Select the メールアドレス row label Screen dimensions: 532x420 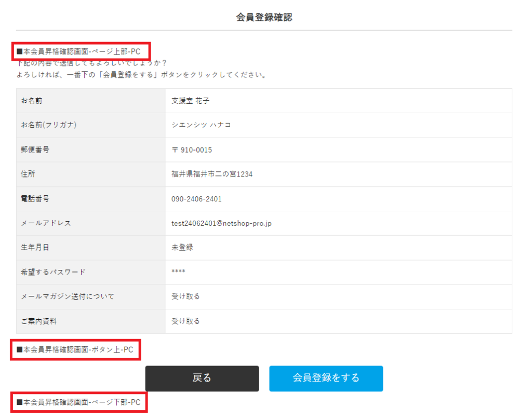coord(46,223)
